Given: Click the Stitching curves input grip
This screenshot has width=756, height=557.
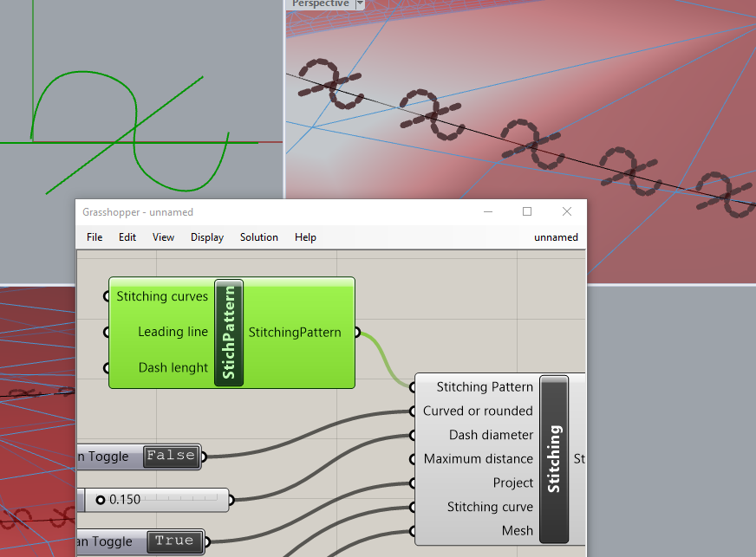Looking at the screenshot, I should [107, 297].
